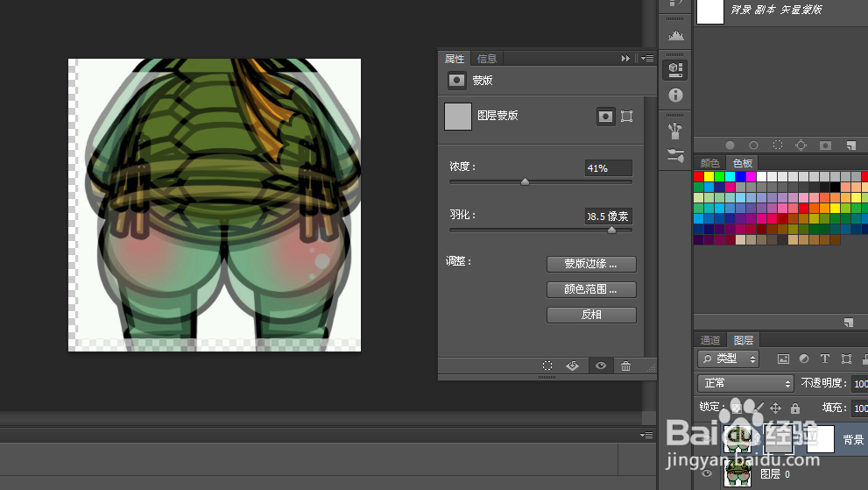Pick the red swatch
The height and width of the screenshot is (490, 868).
[x=699, y=176]
